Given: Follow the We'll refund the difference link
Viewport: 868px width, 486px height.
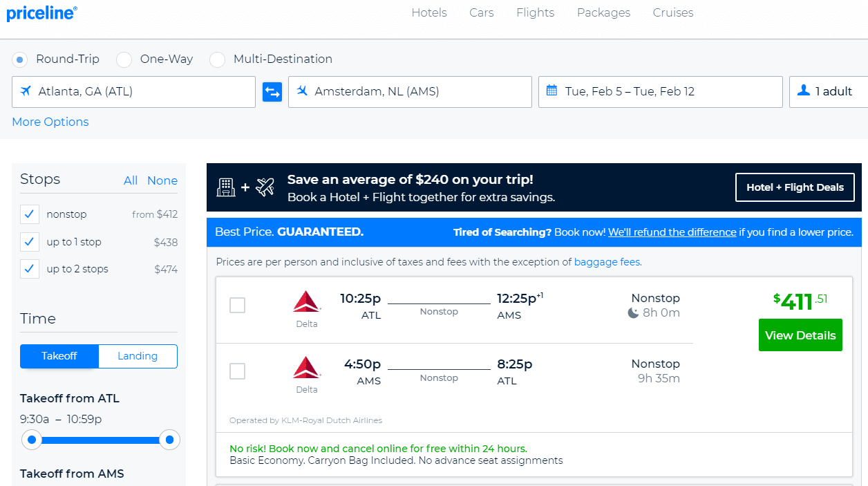Looking at the screenshot, I should pos(672,232).
